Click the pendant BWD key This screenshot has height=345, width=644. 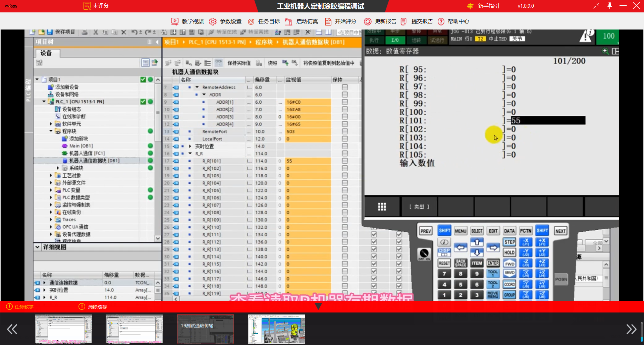click(x=509, y=274)
